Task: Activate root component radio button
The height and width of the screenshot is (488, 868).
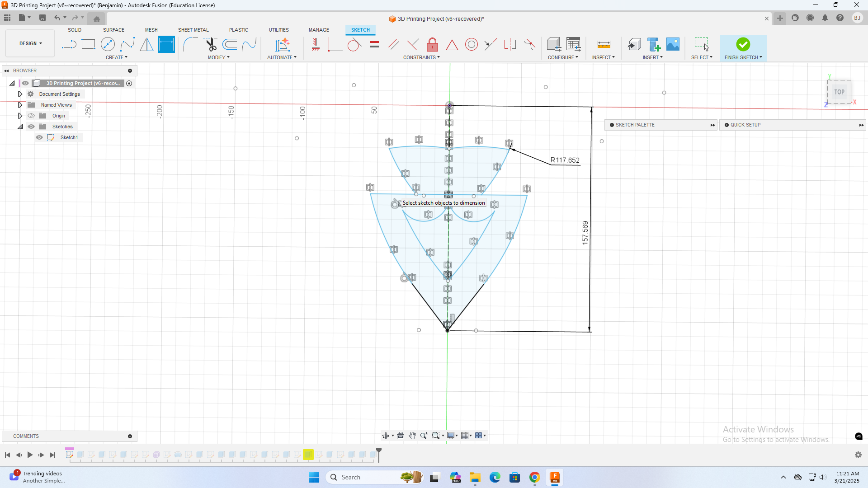Action: click(129, 83)
